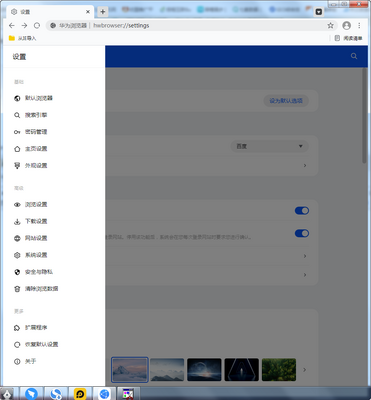
Task: Reload the page with the refresh icon
Action: pyautogui.click(x=37, y=25)
